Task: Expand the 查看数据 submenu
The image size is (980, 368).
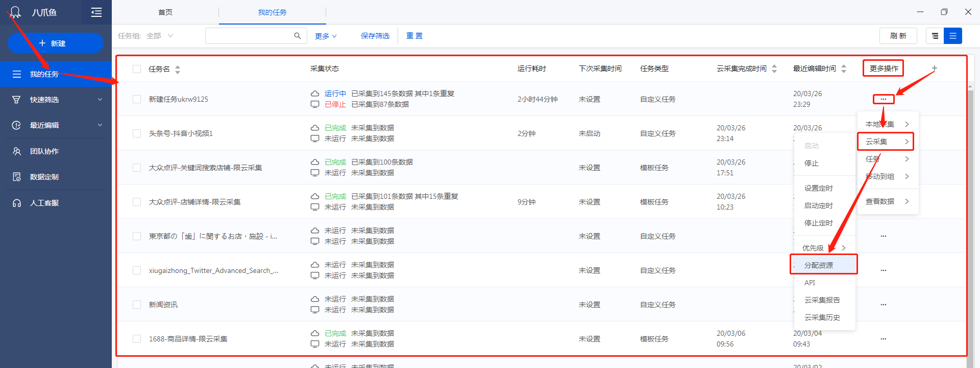Action: click(888, 201)
